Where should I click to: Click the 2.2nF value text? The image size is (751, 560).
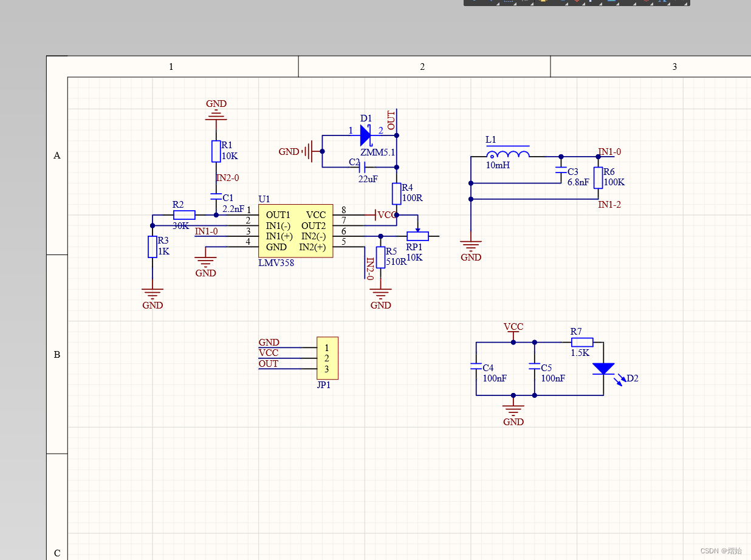point(233,208)
